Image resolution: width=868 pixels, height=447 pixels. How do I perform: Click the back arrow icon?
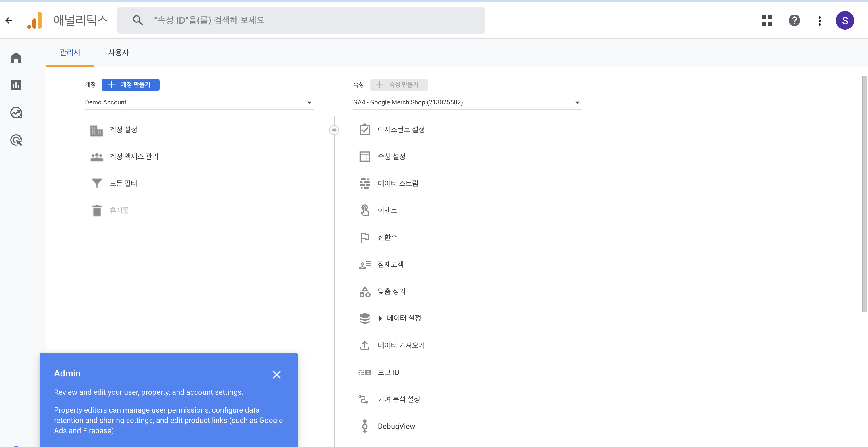[9, 21]
